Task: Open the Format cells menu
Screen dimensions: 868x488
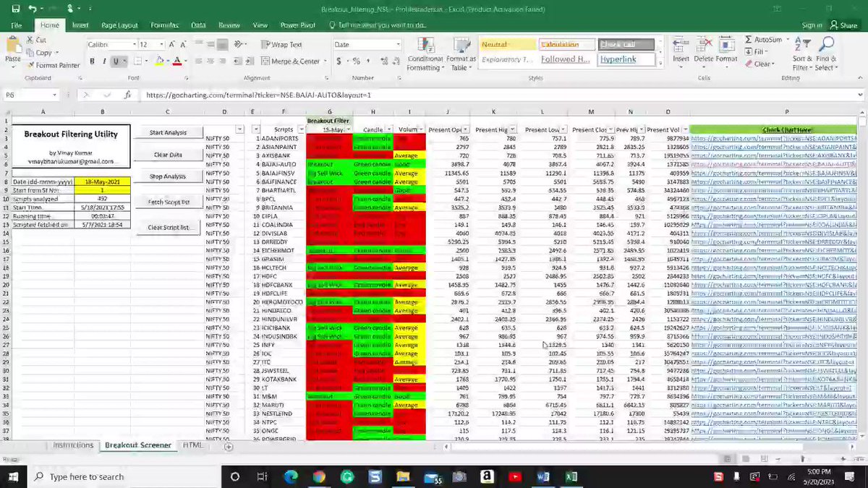Action: (x=727, y=49)
